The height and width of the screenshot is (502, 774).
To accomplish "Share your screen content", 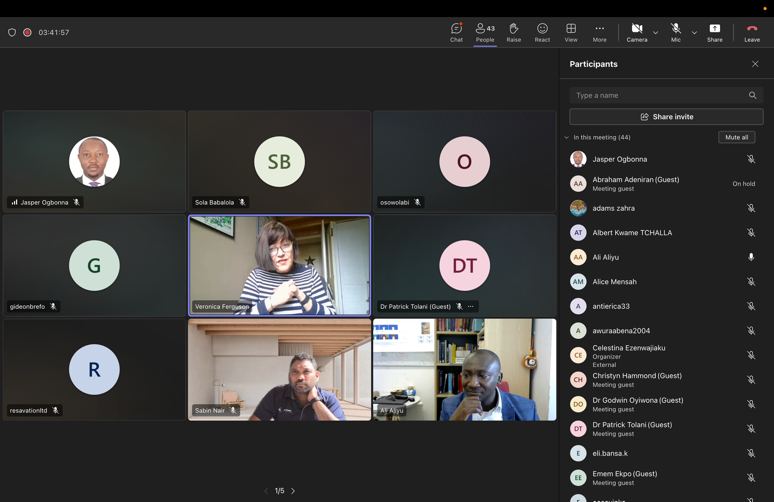I will pos(714,33).
